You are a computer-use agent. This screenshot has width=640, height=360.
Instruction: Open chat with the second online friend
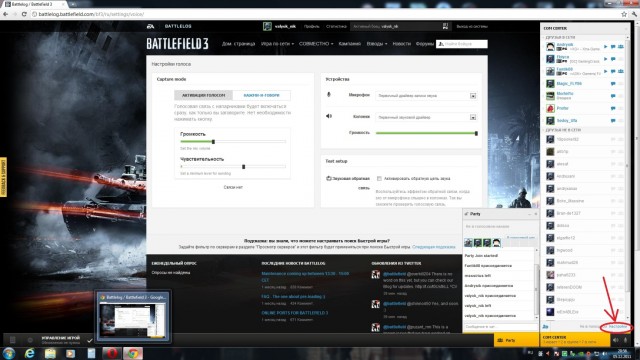[613, 59]
